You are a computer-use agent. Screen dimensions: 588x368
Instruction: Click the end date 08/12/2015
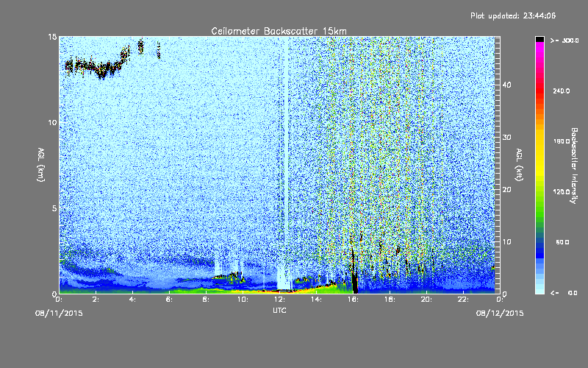500,314
